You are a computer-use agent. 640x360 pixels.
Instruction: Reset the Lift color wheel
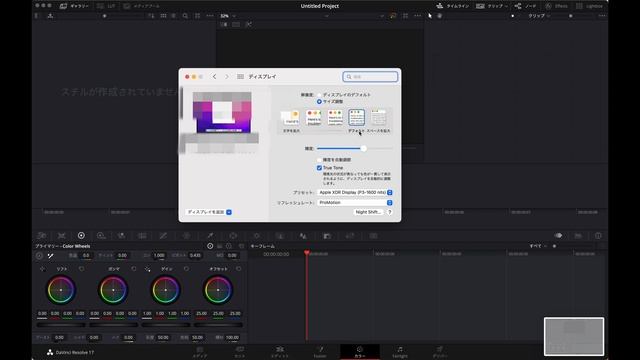click(x=82, y=269)
